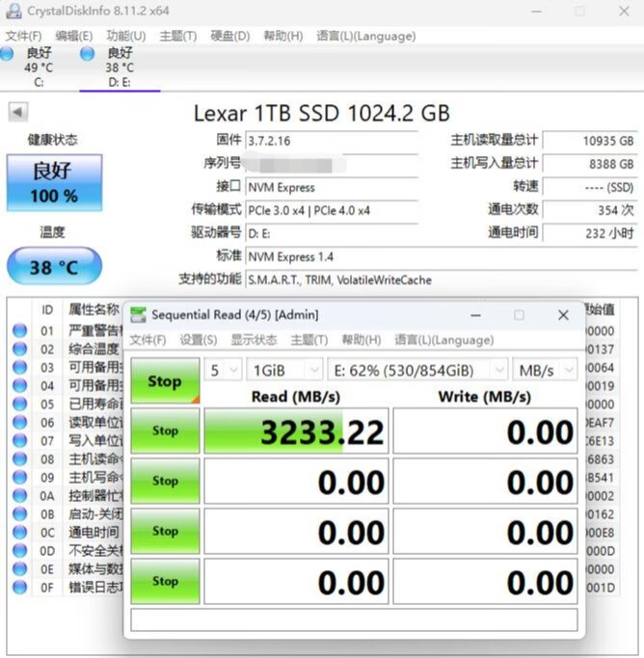Image resolution: width=644 pixels, height=658 pixels.
Task: Click the 3233.22 read speed progress bar
Action: (296, 432)
